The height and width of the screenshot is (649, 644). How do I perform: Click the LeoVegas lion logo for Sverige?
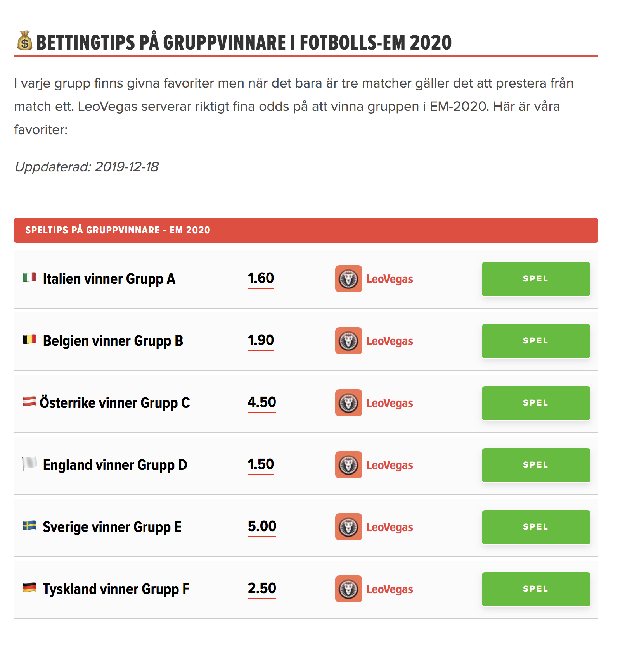coord(348,527)
